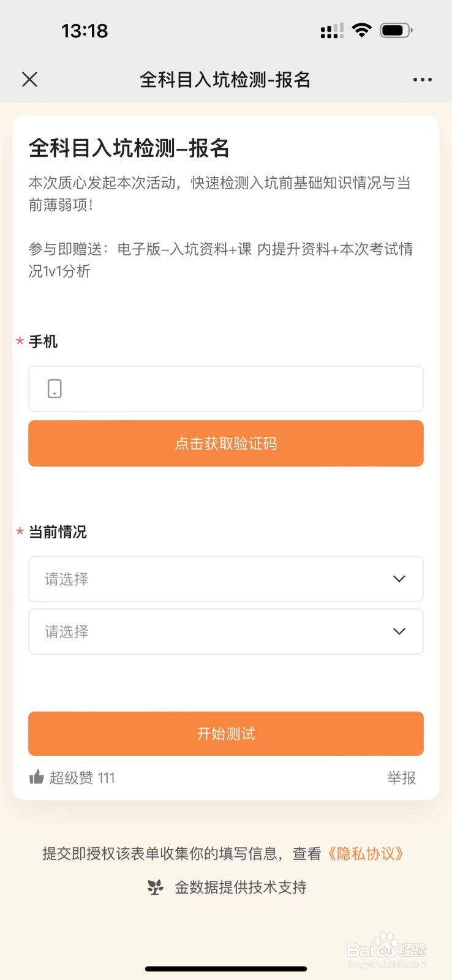Screen dimensions: 452x980
Task: Expand the first 请选择 dropdown
Action: tap(225, 579)
